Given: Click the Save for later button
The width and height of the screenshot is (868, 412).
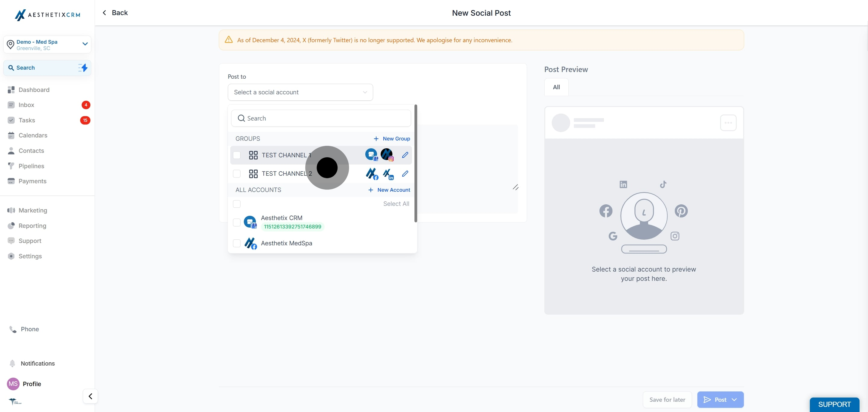Looking at the screenshot, I should click(667, 400).
